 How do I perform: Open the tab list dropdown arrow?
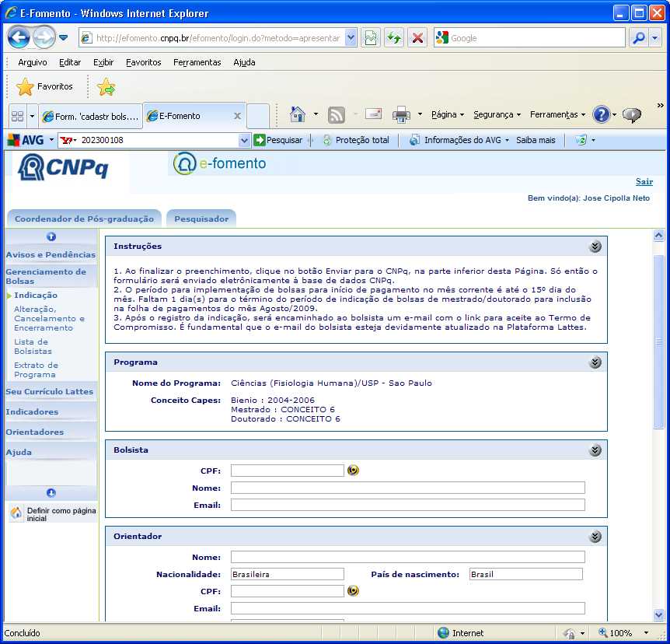[32, 116]
